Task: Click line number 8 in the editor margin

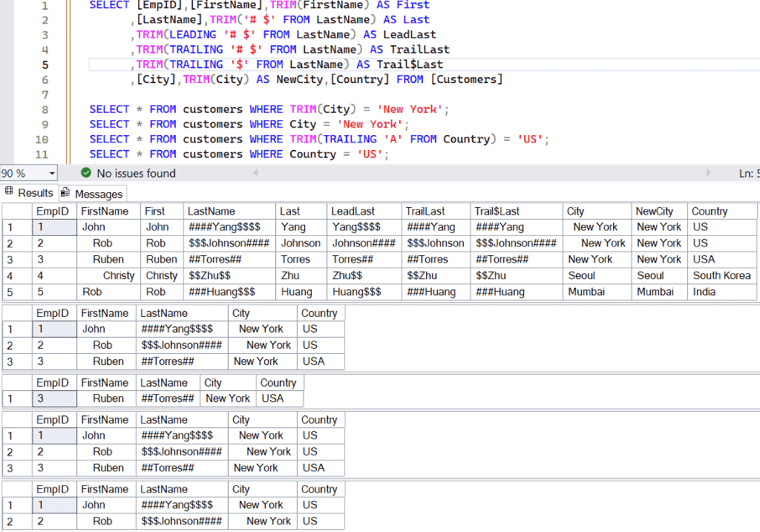Action: [45, 110]
